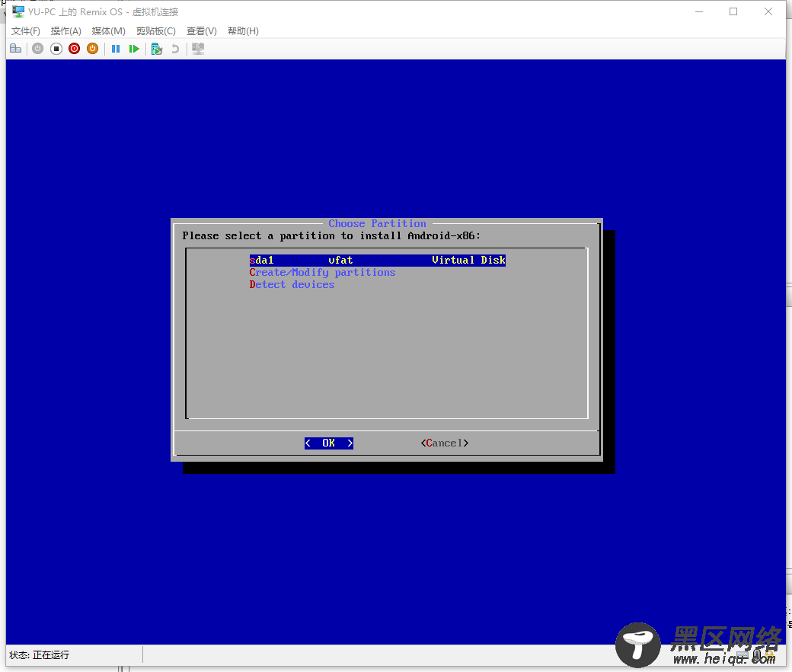Open the 媒体(M) menu

pos(109,30)
